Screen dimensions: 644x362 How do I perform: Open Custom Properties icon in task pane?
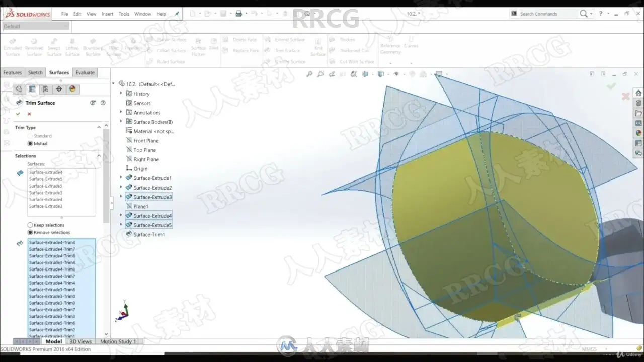click(638, 143)
